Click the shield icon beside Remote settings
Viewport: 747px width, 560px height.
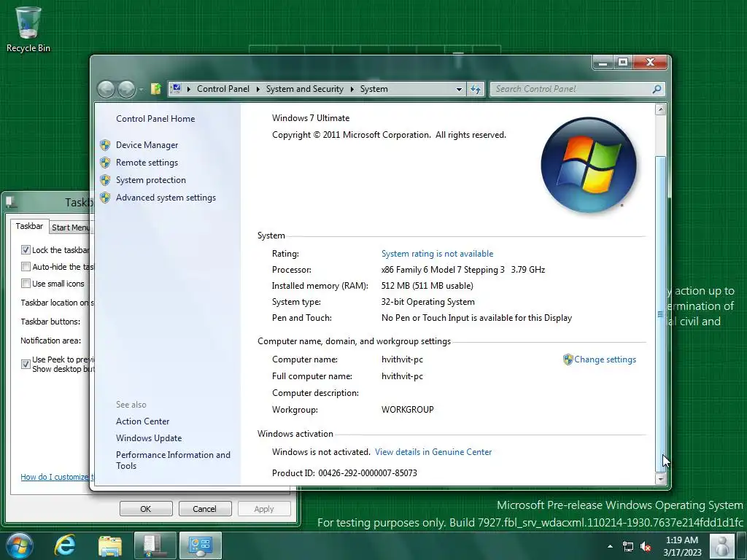click(105, 163)
